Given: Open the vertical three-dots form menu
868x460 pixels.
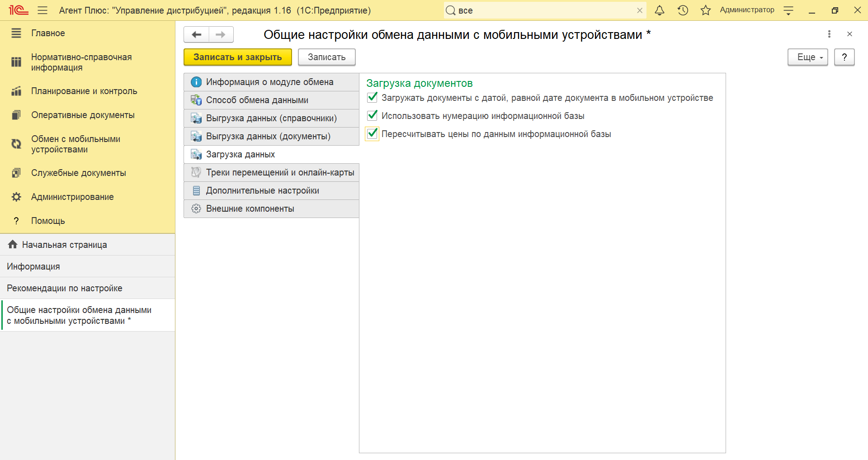Looking at the screenshot, I should (829, 34).
